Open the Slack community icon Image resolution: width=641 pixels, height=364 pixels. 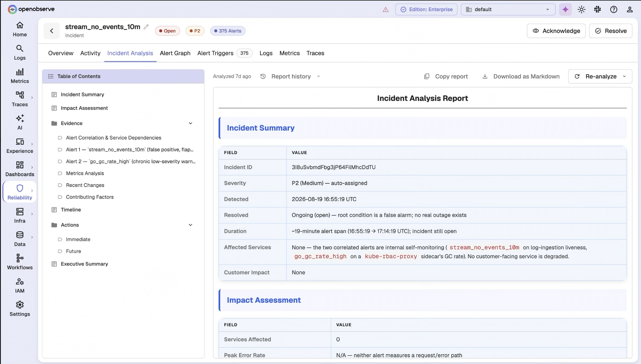point(597,9)
